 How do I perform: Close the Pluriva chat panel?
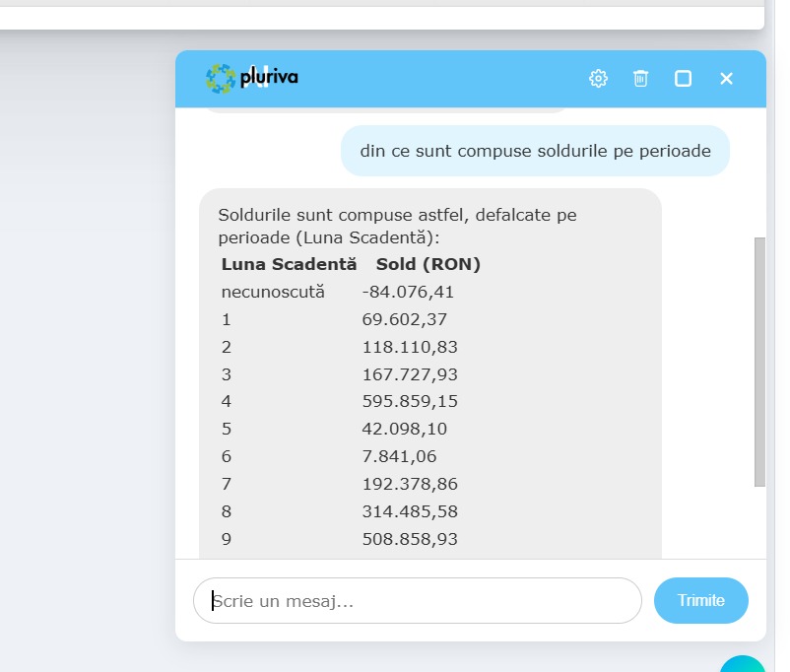tap(726, 79)
